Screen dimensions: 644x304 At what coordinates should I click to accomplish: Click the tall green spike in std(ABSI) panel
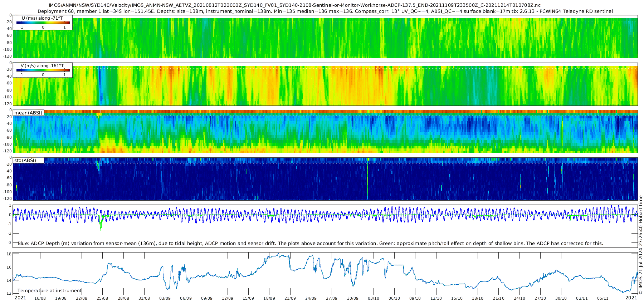click(367, 179)
